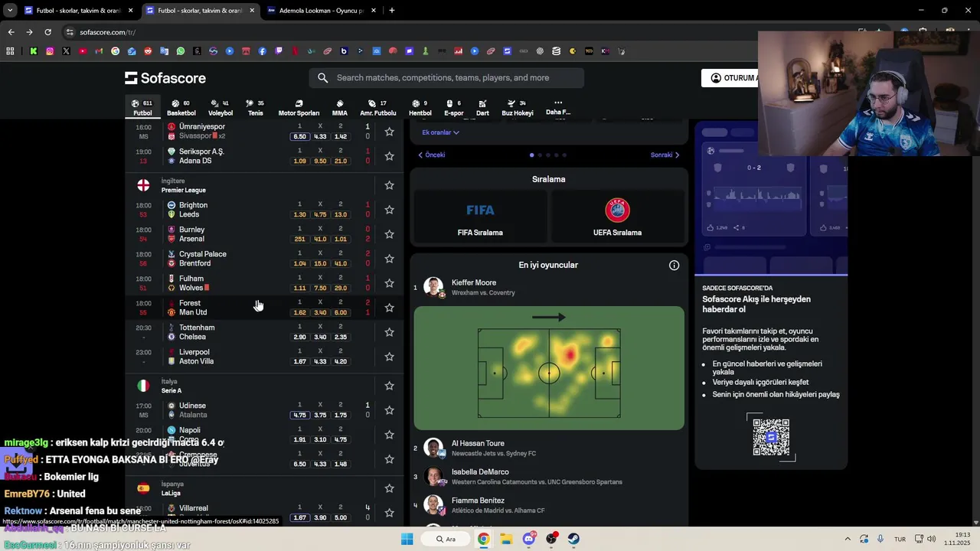
Task: Click the Oturum Aç sign-in button
Action: (730, 78)
